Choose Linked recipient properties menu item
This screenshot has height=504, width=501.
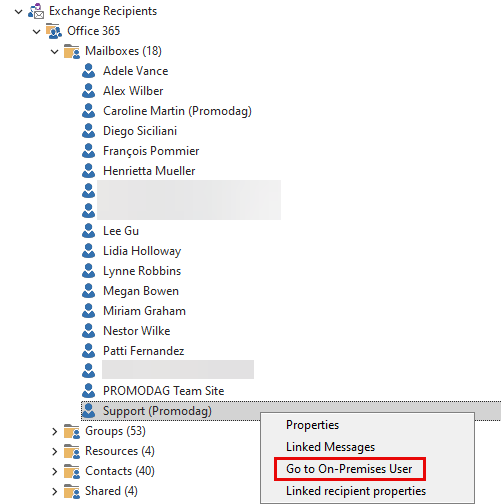pyautogui.click(x=356, y=491)
